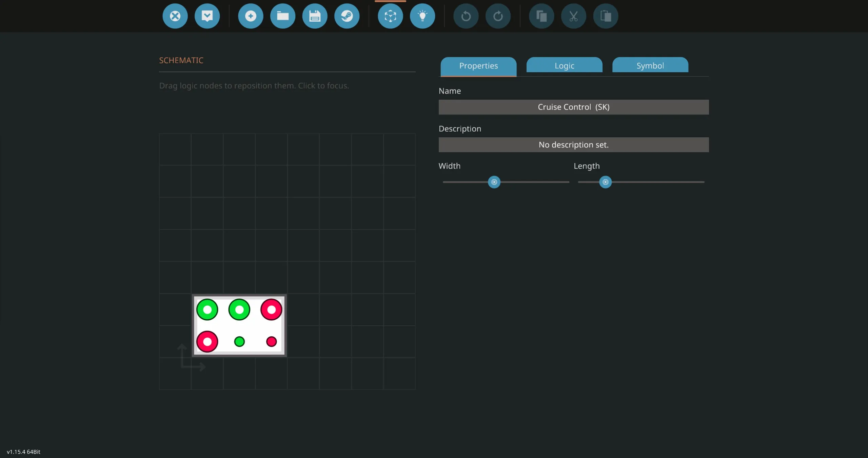Screen dimensions: 868x458
Task: Create new microcontroller with plus icon
Action: click(251, 16)
